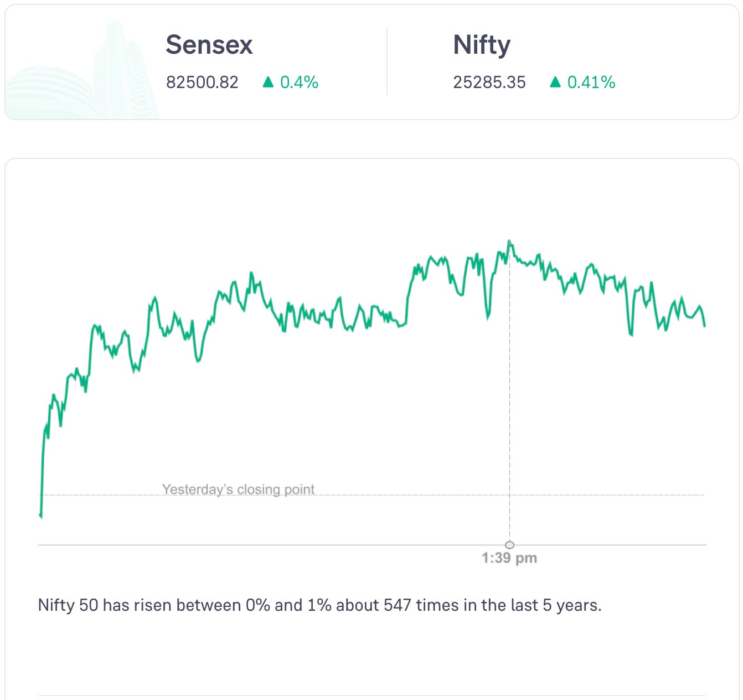The width and height of the screenshot is (743, 700).
Task: Click the Sensex 0.4% change figure
Action: (x=299, y=83)
